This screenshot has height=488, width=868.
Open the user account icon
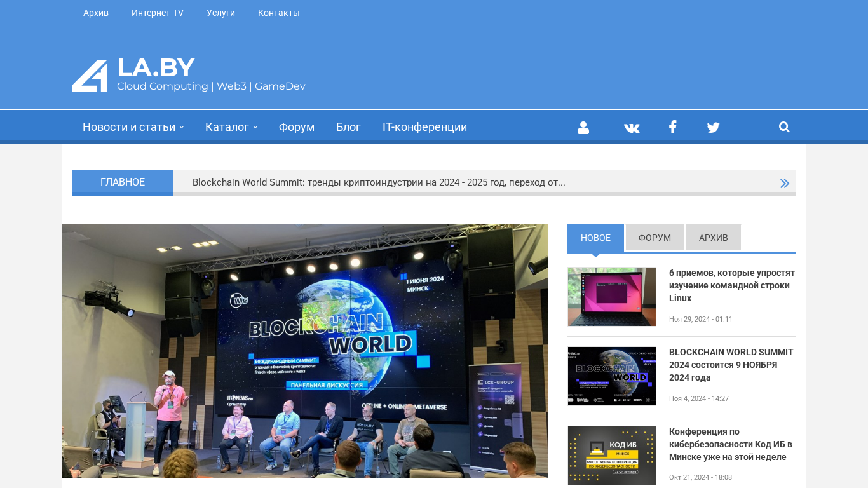coord(583,127)
